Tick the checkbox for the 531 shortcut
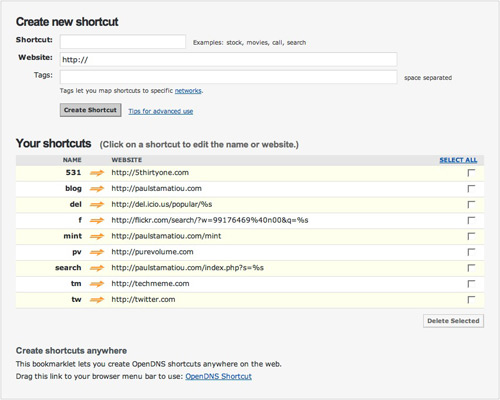This screenshot has width=500, height=400. pos(471,173)
